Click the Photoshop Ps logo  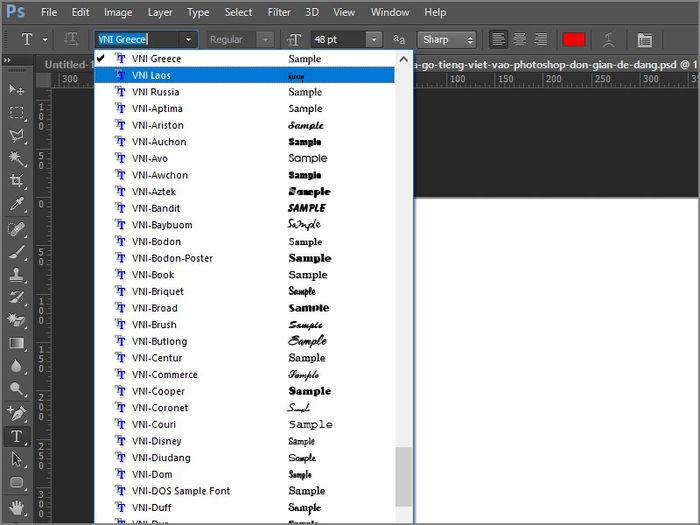(16, 11)
